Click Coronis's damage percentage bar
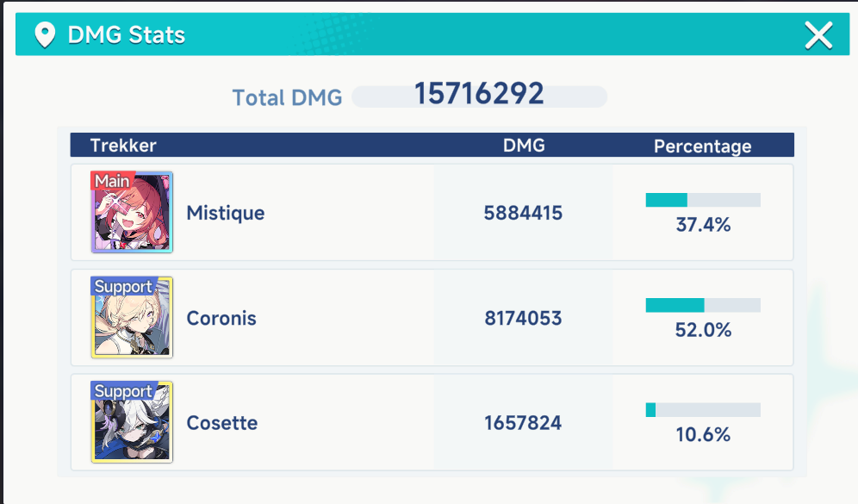The image size is (858, 504). click(x=703, y=305)
